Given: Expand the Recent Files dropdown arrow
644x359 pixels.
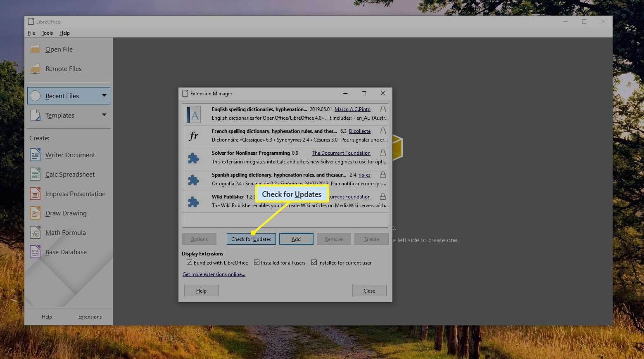Looking at the screenshot, I should pos(104,96).
